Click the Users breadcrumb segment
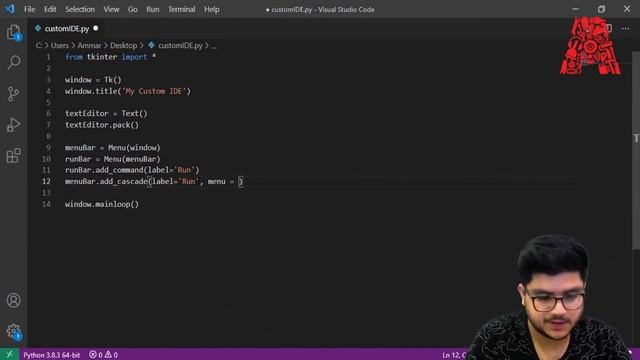Image resolution: width=640 pixels, height=360 pixels. 60,45
